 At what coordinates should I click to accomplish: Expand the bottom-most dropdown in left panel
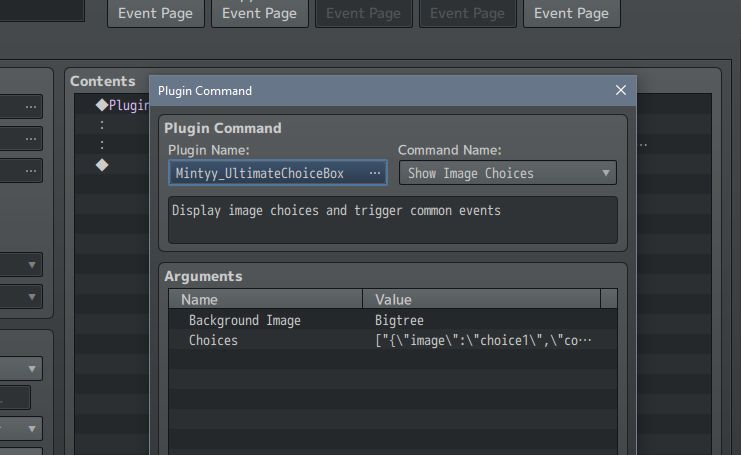pyautogui.click(x=21, y=428)
